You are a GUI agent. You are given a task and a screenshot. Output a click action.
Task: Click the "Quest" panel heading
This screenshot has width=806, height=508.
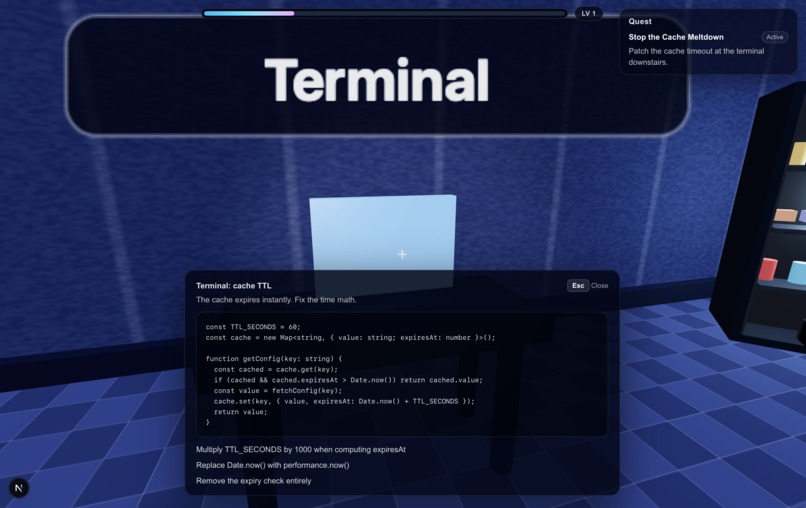click(640, 21)
